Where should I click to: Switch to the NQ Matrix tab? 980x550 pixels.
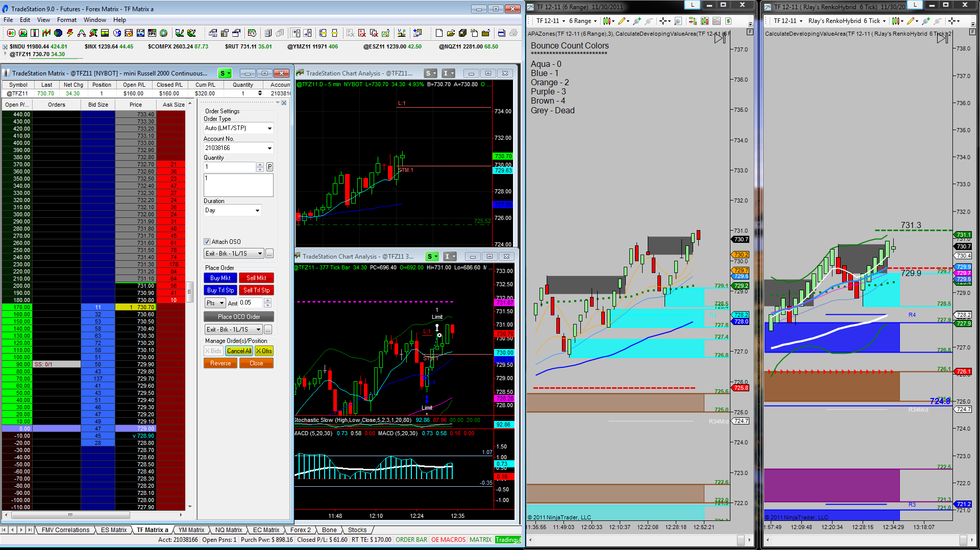[228, 530]
